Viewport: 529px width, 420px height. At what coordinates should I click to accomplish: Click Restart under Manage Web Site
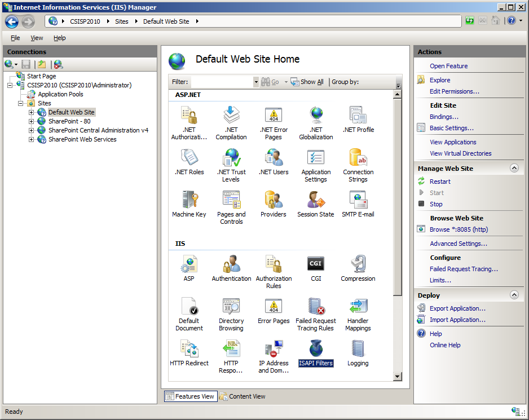(x=440, y=182)
